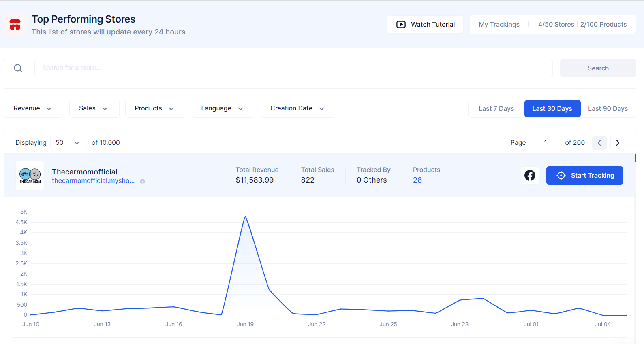Click the info icon beside store URL
The image size is (644, 344).
coord(142,181)
